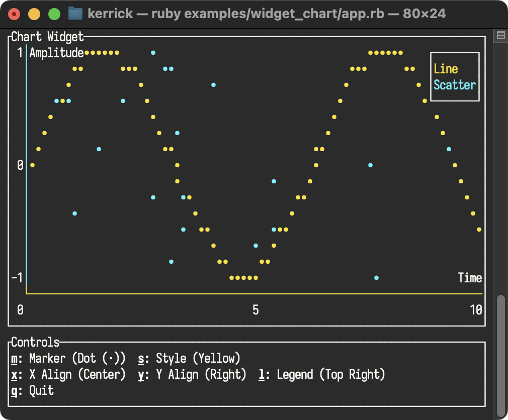Select the 'Scatter' legend entry
Viewport: 508px width, 420px height.
(455, 85)
